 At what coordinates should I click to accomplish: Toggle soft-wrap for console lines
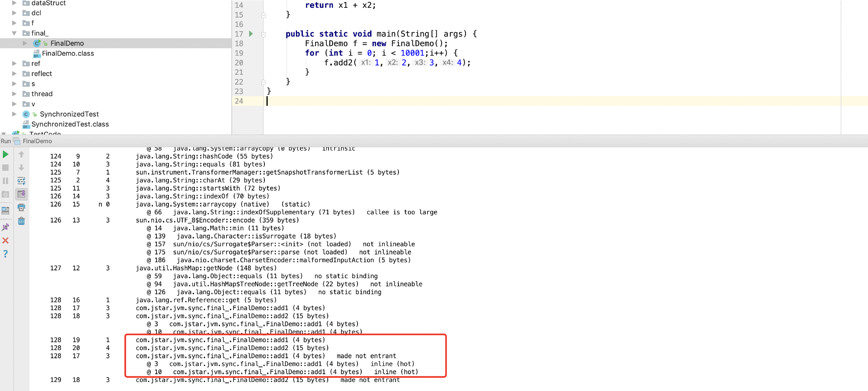(21, 180)
